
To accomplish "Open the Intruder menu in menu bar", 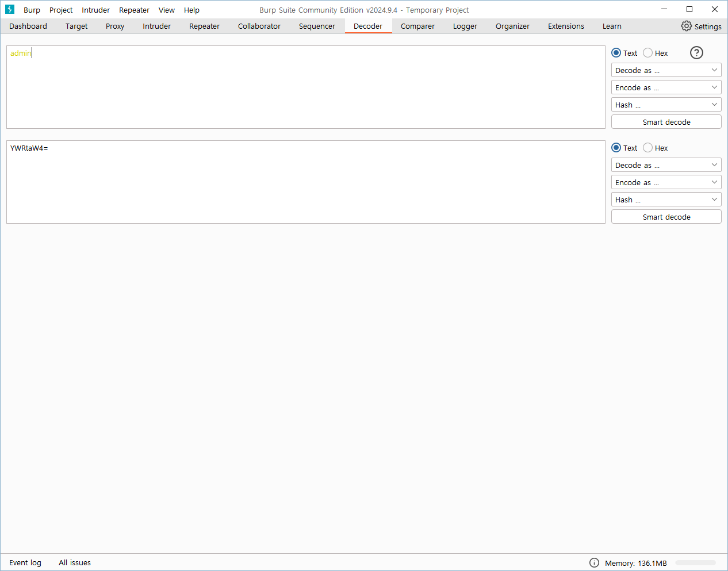I will pos(95,10).
